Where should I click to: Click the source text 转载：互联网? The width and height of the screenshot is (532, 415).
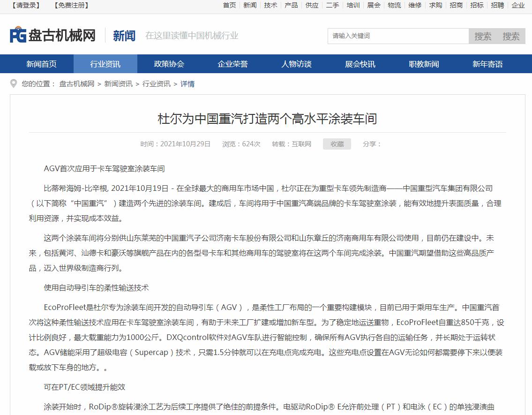pyautogui.click(x=292, y=144)
